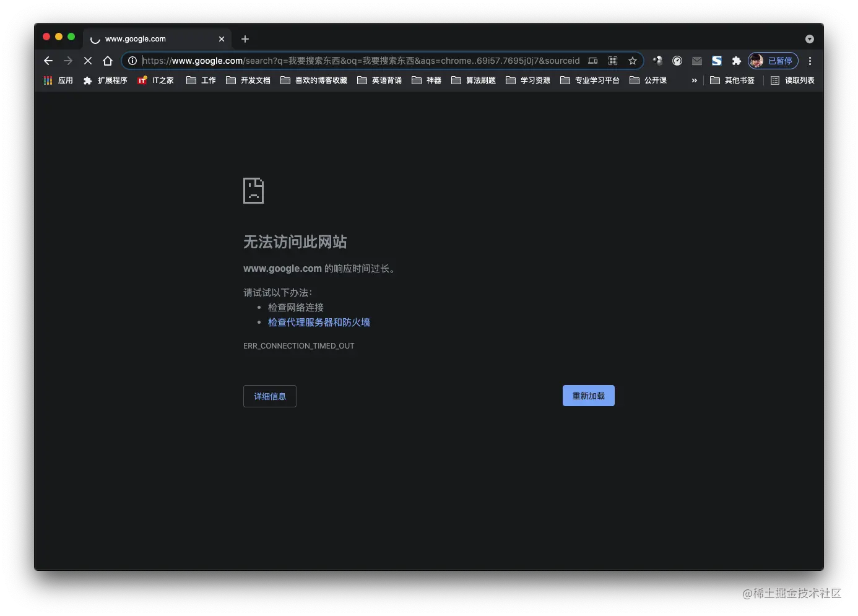858x616 pixels.
Task: Close the www.google.com tab
Action: tap(222, 39)
